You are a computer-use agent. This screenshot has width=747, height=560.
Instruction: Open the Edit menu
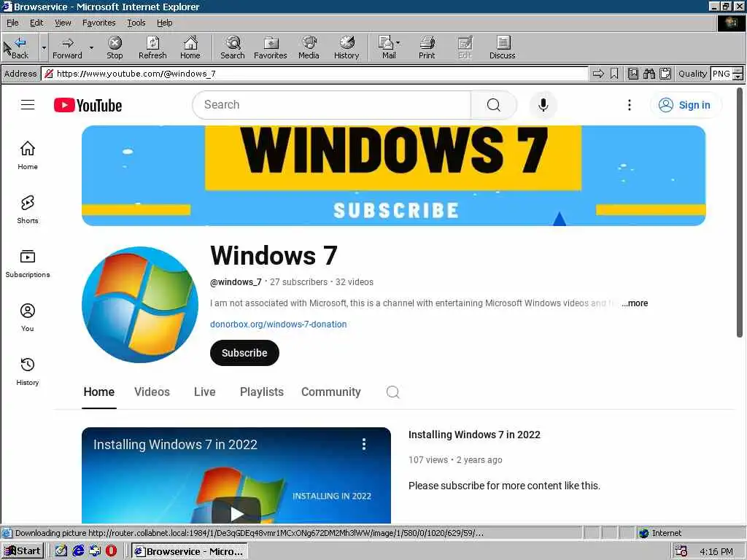pyautogui.click(x=36, y=23)
